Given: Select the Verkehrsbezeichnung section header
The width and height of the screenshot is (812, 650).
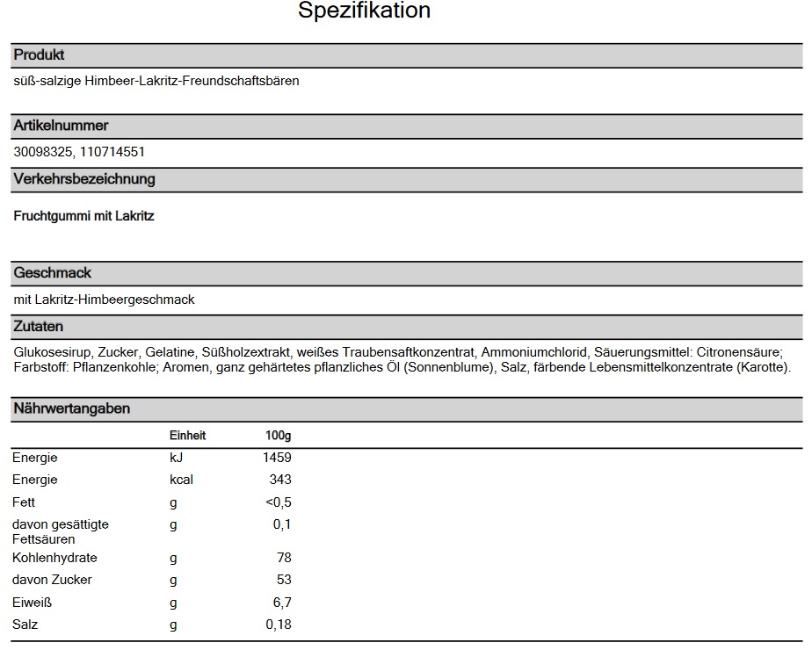Looking at the screenshot, I should point(84,179).
